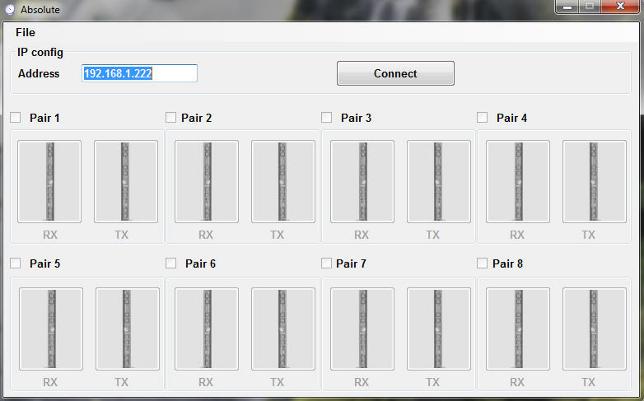644x401 pixels.
Task: Enable the Pair 5 checkbox
Action: (16, 264)
